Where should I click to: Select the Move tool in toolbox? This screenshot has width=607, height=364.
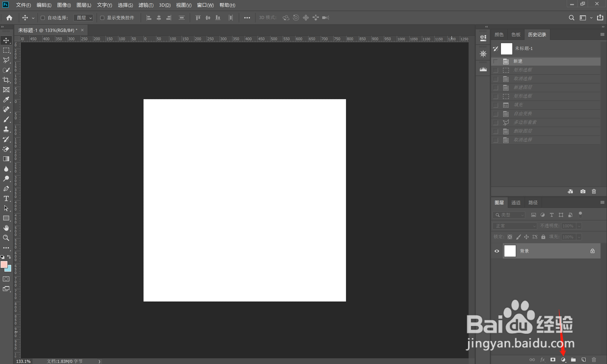click(x=6, y=40)
